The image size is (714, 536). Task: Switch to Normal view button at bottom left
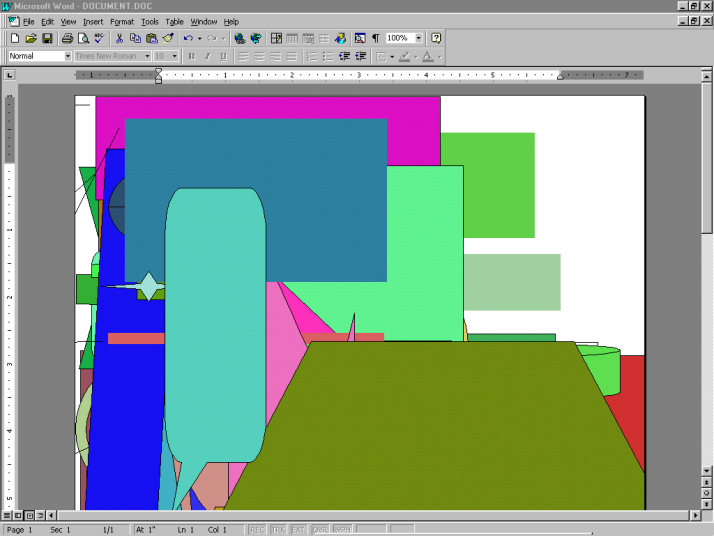(7, 515)
